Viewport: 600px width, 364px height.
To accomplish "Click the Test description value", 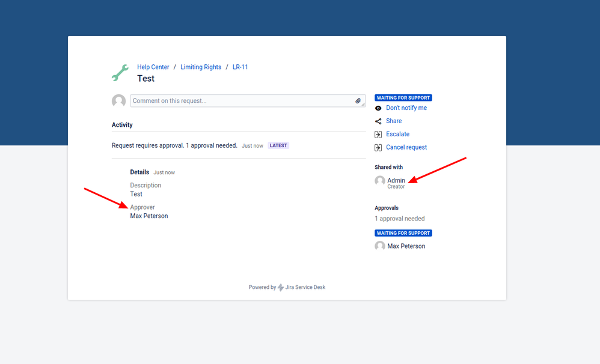I will coord(136,194).
